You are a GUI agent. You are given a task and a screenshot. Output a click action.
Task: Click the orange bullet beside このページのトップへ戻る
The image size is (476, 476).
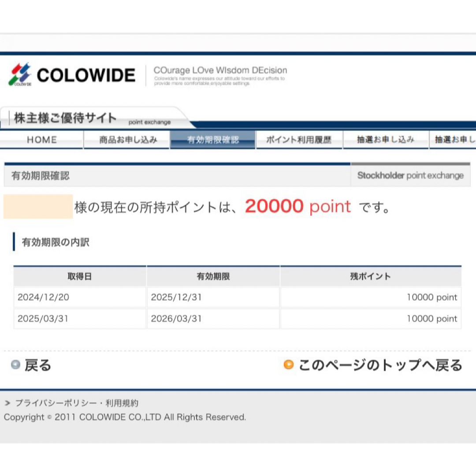coord(288,364)
